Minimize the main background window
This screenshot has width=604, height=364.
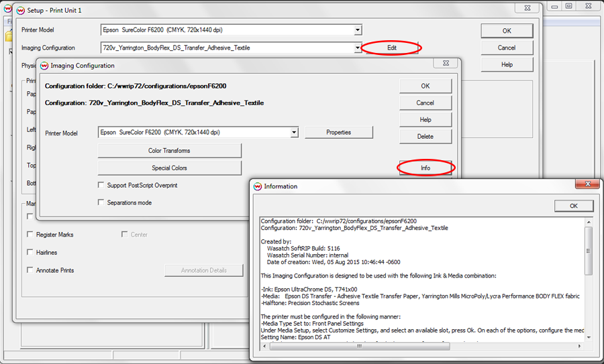[x=555, y=6]
